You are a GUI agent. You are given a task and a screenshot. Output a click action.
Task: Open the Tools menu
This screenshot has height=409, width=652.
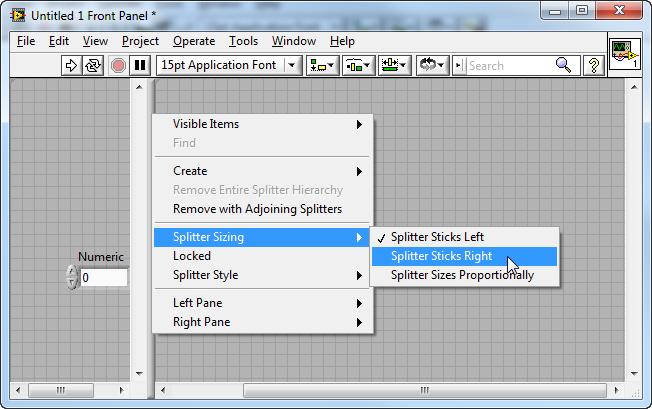[243, 41]
